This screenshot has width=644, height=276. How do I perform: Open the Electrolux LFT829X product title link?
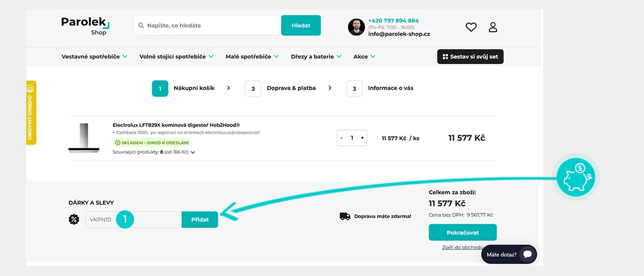176,125
